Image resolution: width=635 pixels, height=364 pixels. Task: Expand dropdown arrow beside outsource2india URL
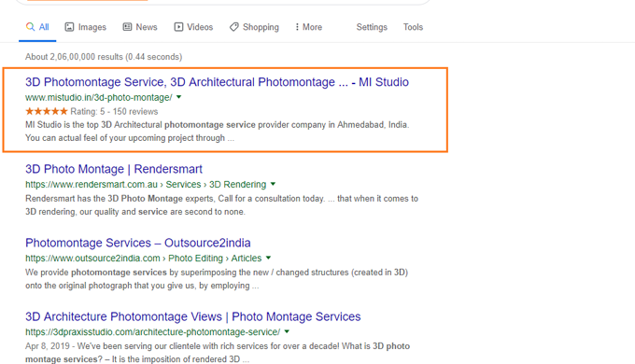coord(268,258)
